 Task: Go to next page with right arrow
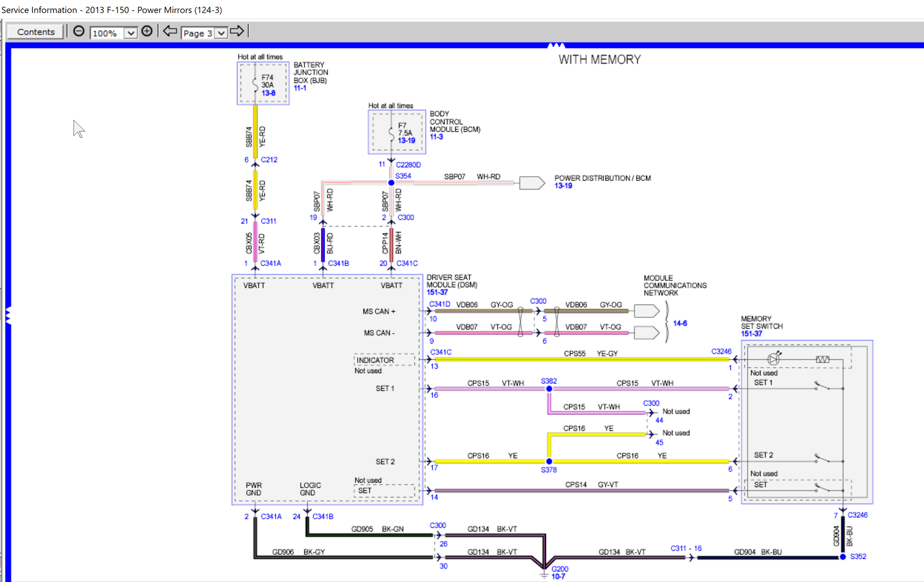tap(237, 31)
